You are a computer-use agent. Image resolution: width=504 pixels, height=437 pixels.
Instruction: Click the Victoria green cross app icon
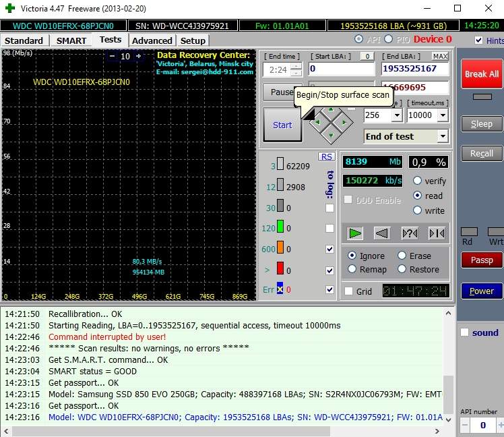pos(10,8)
